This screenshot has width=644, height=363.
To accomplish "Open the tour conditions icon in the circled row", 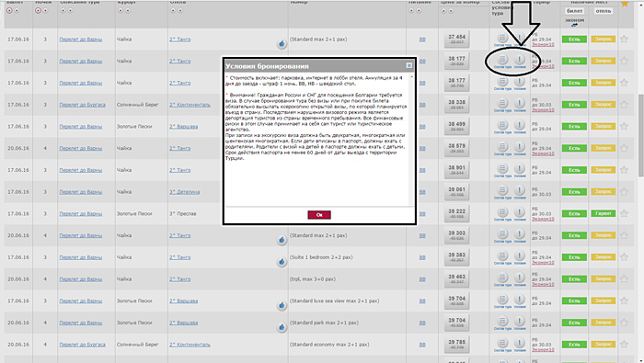I will tap(520, 59).
